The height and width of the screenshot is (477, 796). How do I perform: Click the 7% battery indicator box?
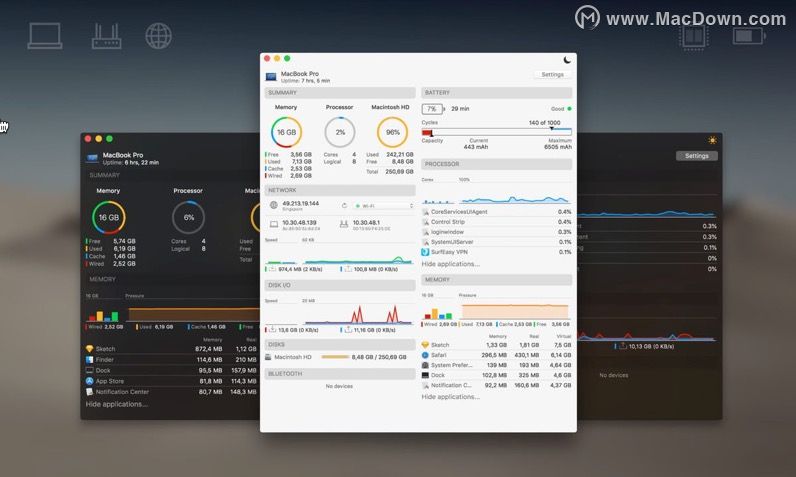432,109
